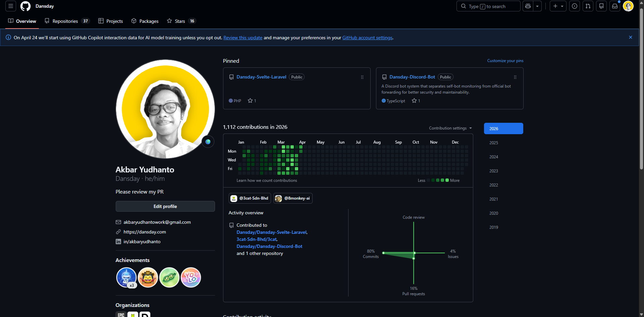Expand the Copilot dropdown arrow
The height and width of the screenshot is (317, 644).
[537, 6]
